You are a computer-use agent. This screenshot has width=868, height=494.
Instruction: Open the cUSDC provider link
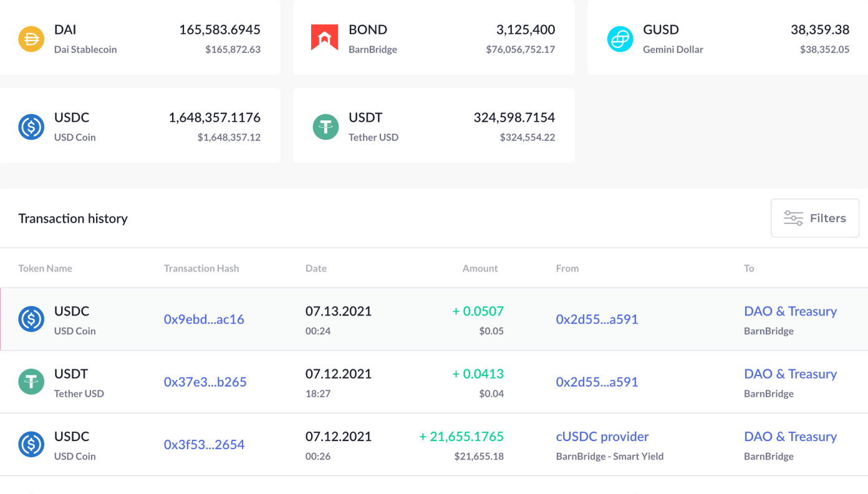602,437
